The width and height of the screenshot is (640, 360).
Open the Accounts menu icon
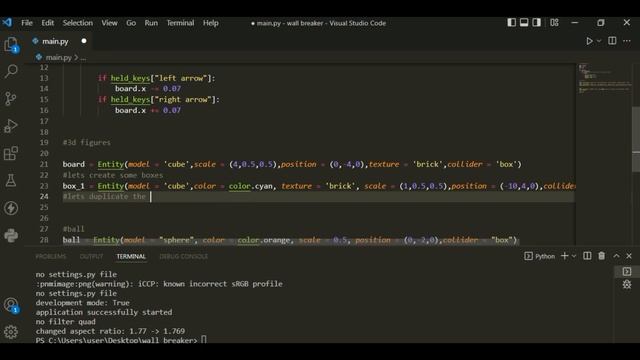pyautogui.click(x=11, y=305)
